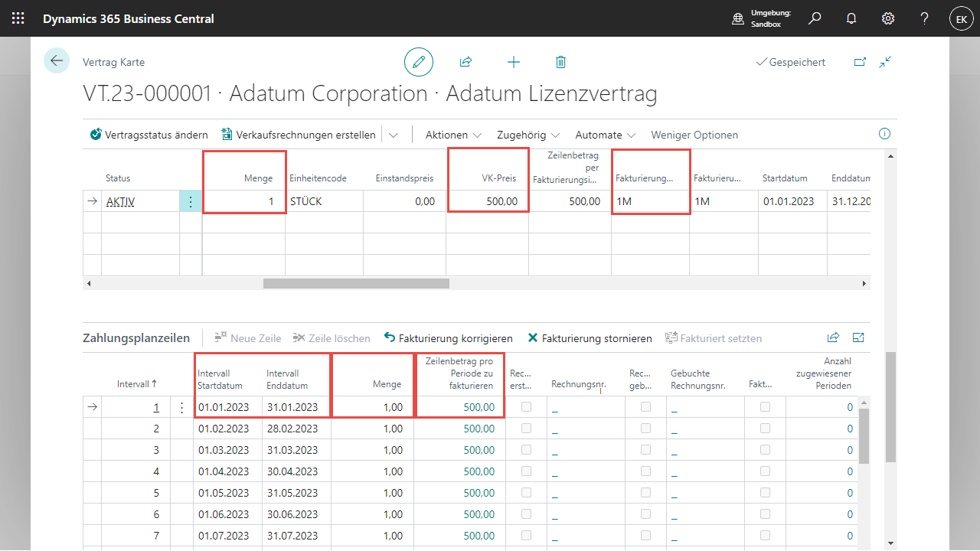
Task: Toggle Rechnung erstellt checkbox in interval 1
Action: [526, 407]
